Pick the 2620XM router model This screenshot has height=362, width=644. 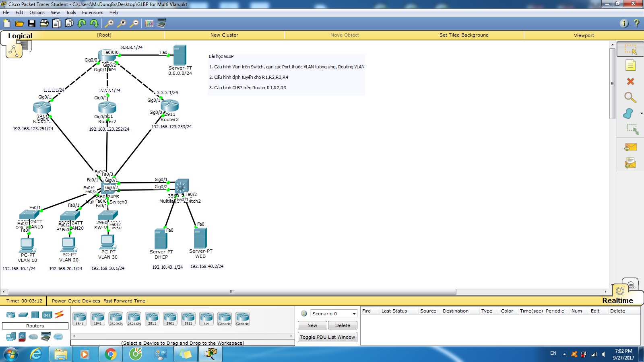tap(116, 319)
